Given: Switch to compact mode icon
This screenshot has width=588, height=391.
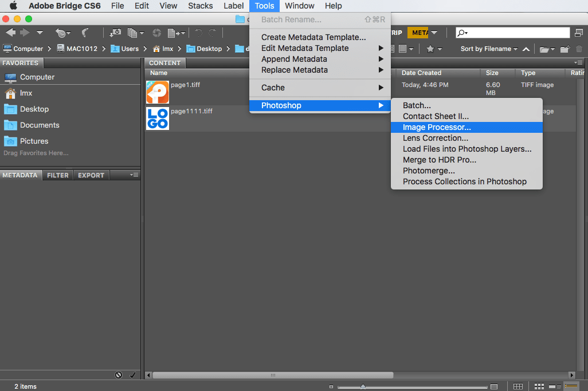Looking at the screenshot, I should [579, 33].
